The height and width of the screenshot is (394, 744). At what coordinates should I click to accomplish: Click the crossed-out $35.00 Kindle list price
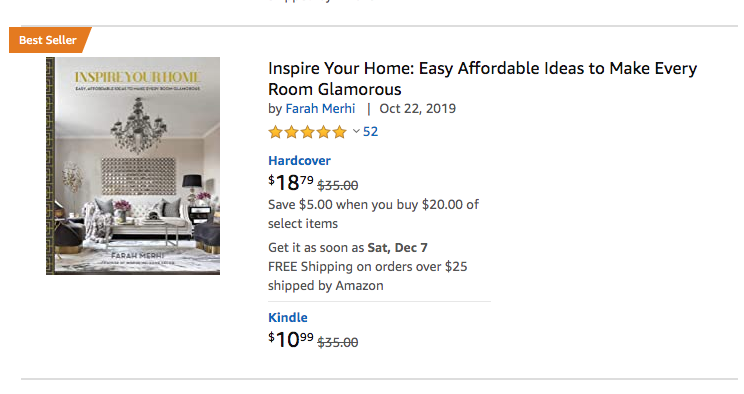[338, 342]
